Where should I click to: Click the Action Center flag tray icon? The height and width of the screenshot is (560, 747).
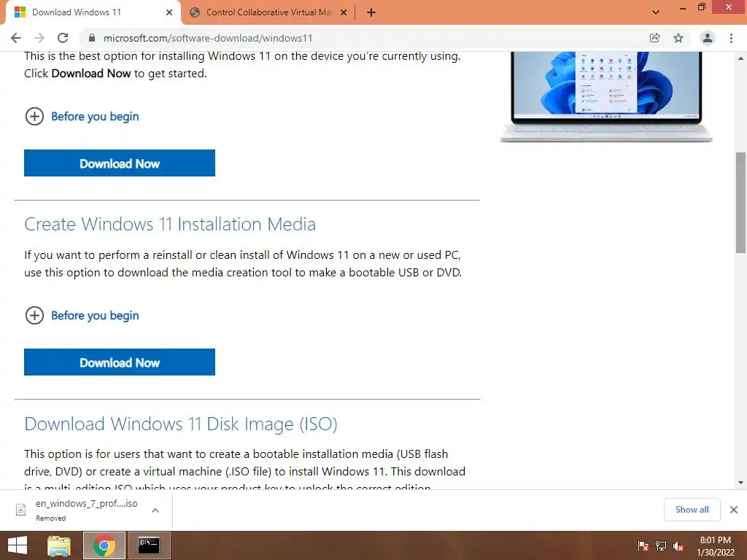[x=643, y=546]
